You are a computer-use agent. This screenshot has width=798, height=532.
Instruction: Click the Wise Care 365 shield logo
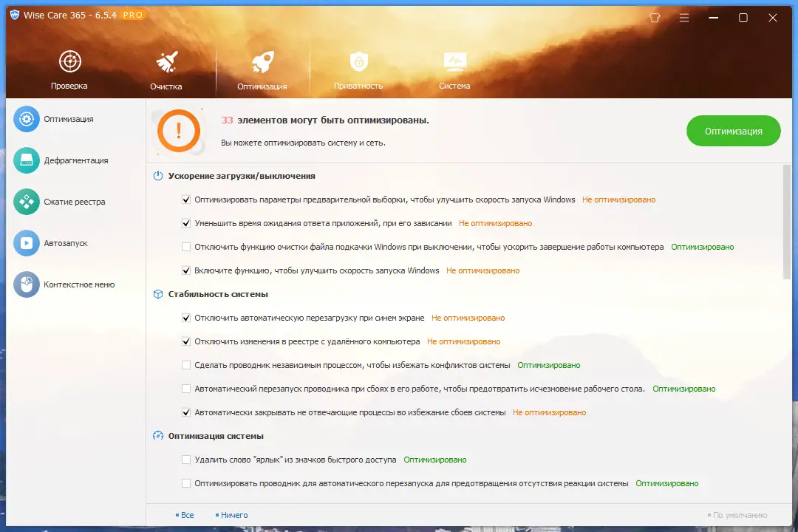click(15, 15)
